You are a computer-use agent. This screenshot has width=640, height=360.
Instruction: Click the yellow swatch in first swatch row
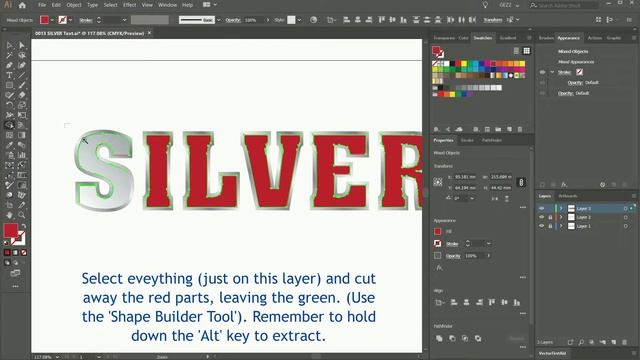click(464, 64)
